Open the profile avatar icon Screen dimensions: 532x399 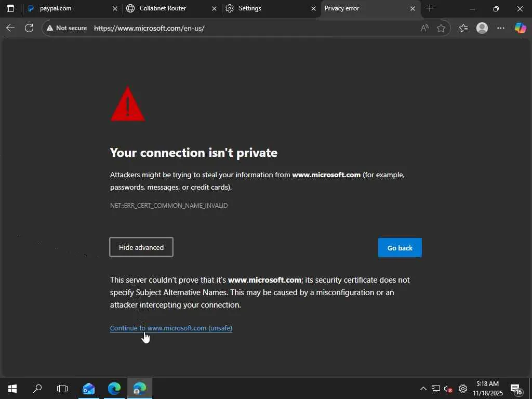point(482,28)
